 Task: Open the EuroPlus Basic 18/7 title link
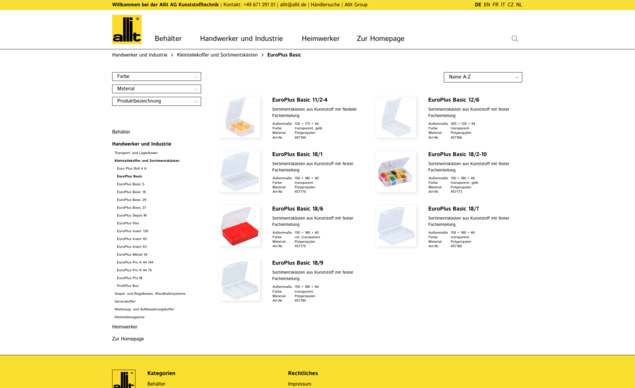click(x=453, y=209)
